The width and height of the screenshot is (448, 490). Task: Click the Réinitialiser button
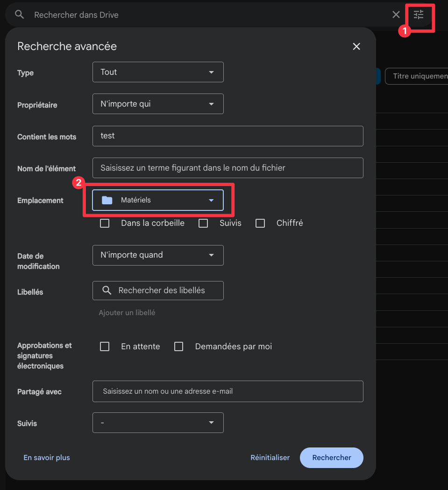coord(270,458)
